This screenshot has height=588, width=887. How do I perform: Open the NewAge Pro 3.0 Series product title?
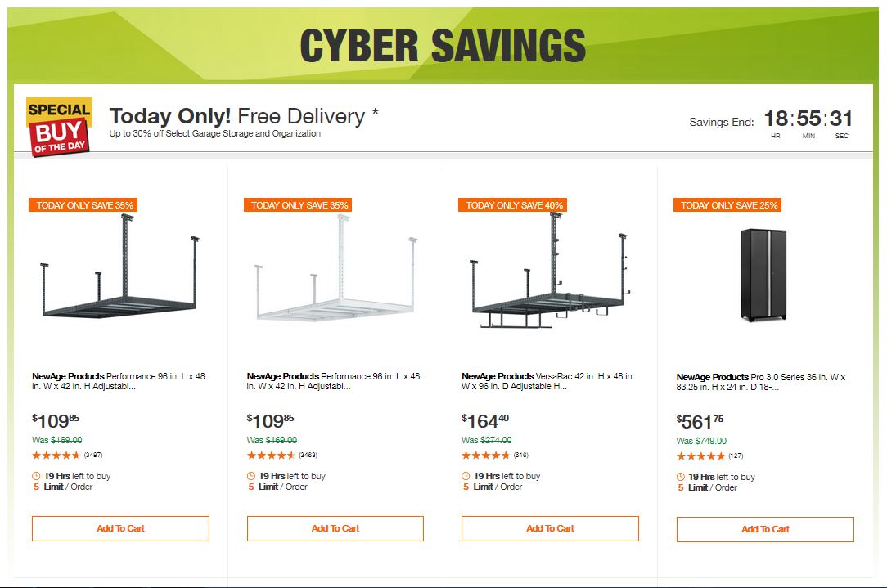[x=761, y=382]
